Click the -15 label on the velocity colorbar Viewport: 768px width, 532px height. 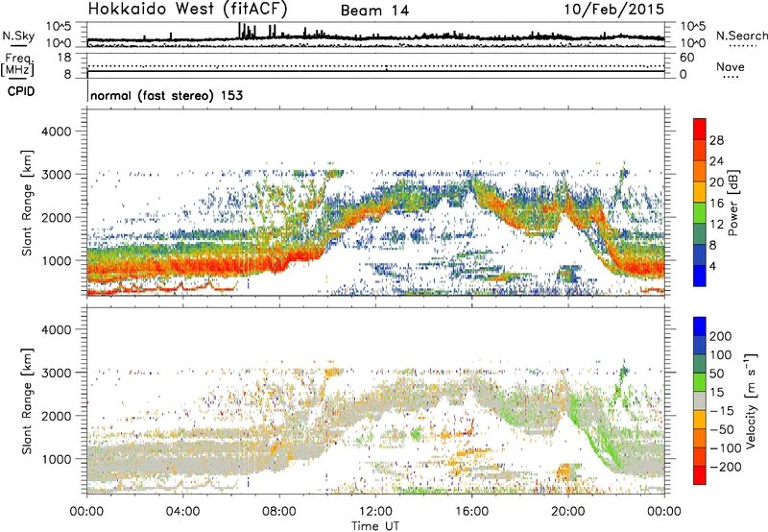pos(722,410)
